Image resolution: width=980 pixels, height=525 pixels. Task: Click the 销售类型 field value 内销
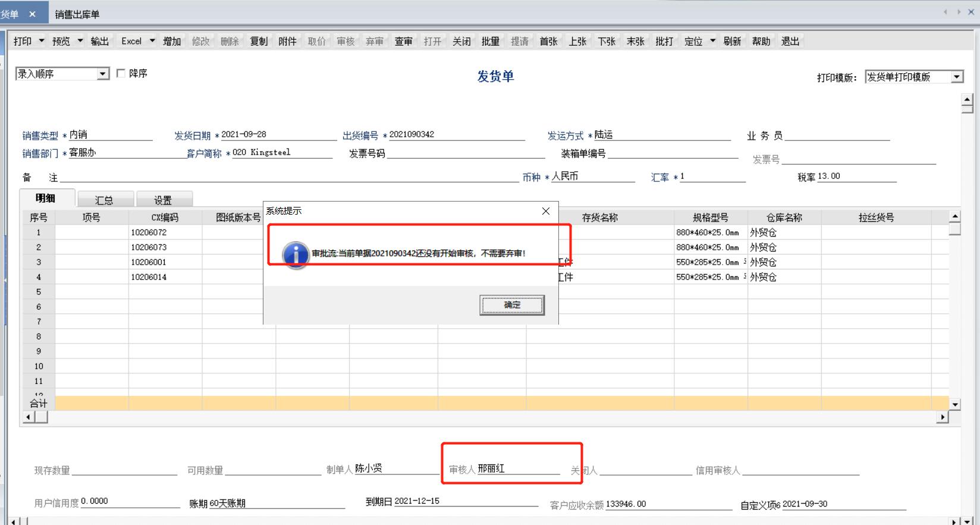[111, 134]
